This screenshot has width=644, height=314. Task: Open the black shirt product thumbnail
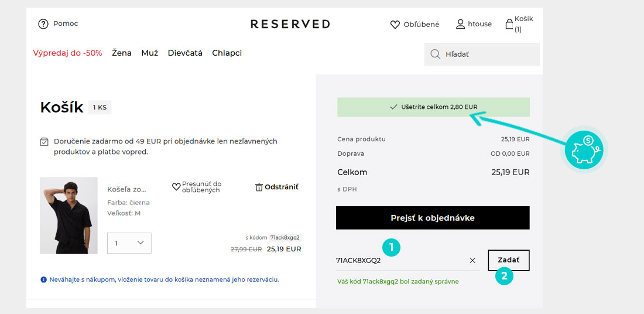[x=68, y=216]
